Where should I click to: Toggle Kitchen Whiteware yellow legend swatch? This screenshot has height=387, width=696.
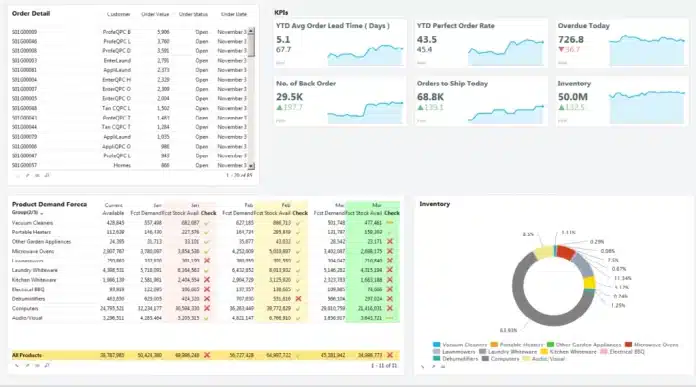coord(544,351)
